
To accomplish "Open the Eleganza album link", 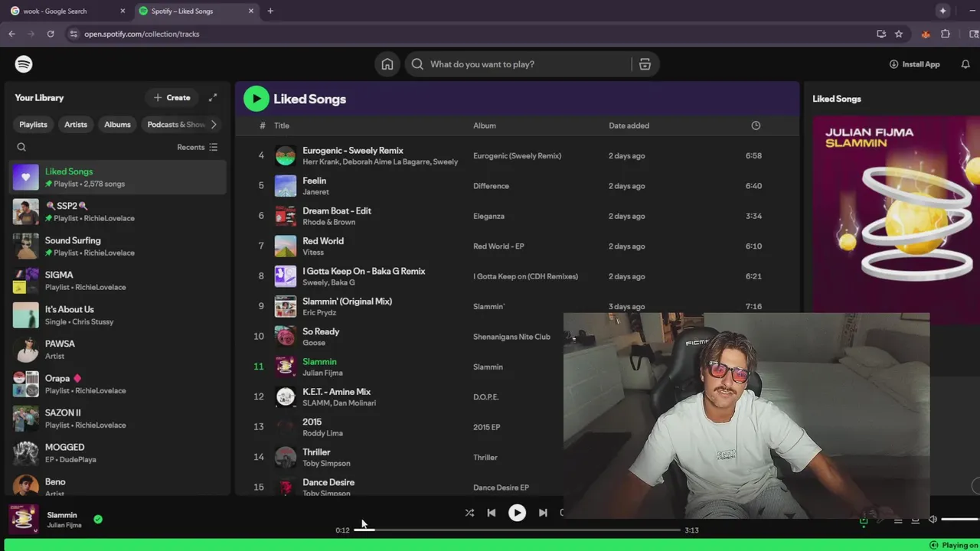I will tap(488, 216).
